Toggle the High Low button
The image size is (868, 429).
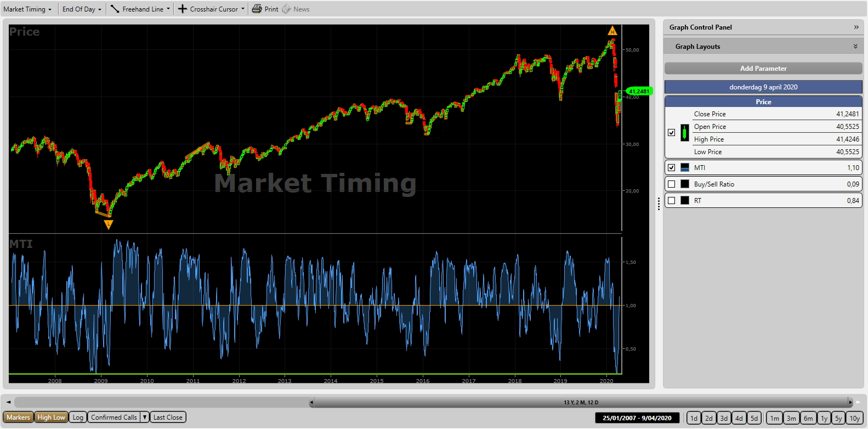pyautogui.click(x=52, y=417)
